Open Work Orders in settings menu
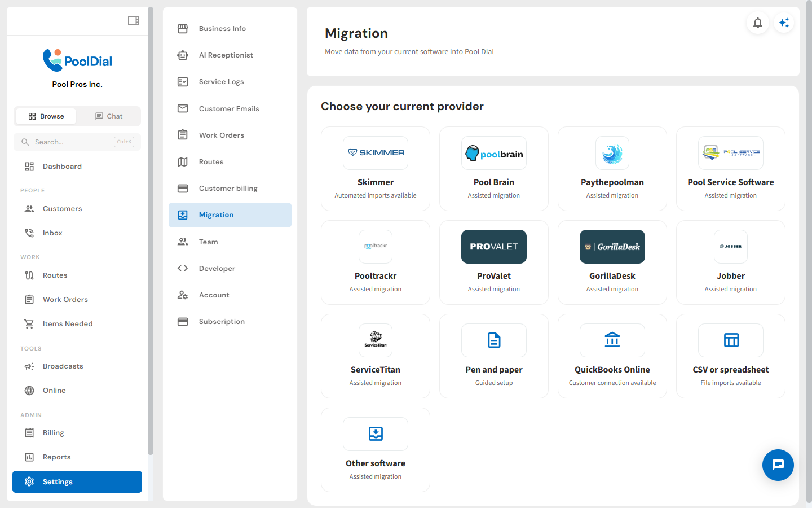The image size is (812, 508). click(x=230, y=135)
